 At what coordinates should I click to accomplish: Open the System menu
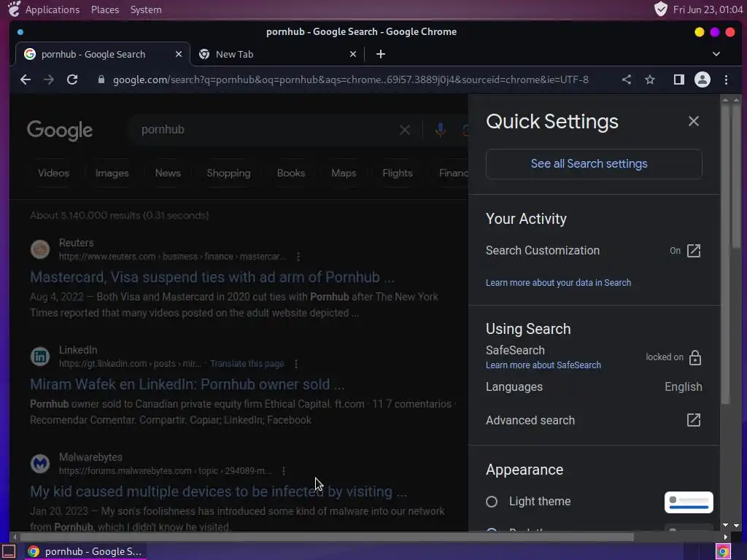[x=146, y=9]
